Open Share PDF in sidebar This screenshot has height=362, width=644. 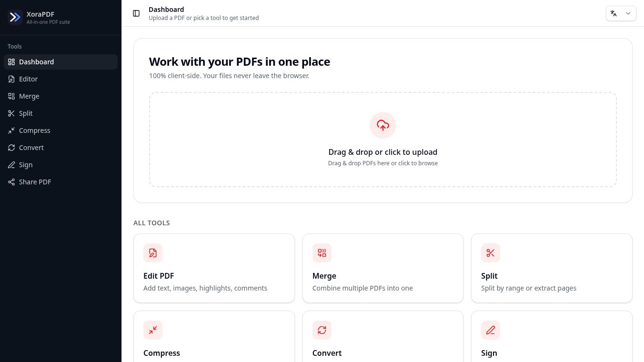pos(60,182)
